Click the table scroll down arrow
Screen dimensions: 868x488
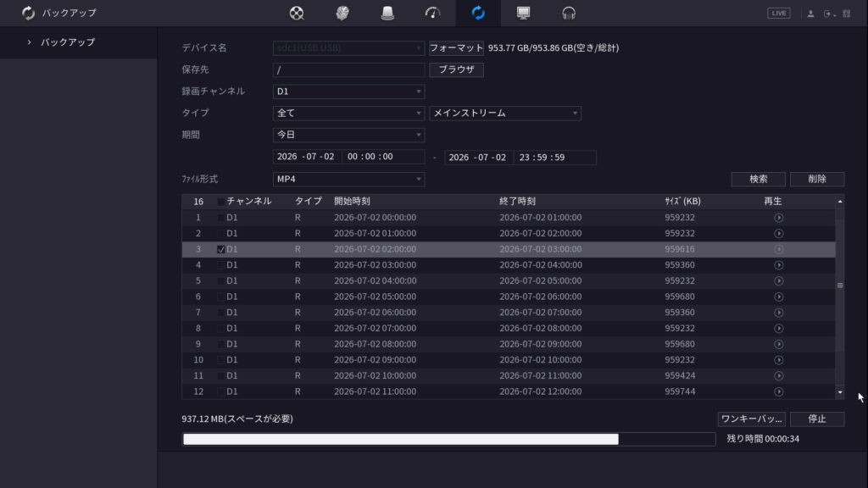pyautogui.click(x=840, y=392)
